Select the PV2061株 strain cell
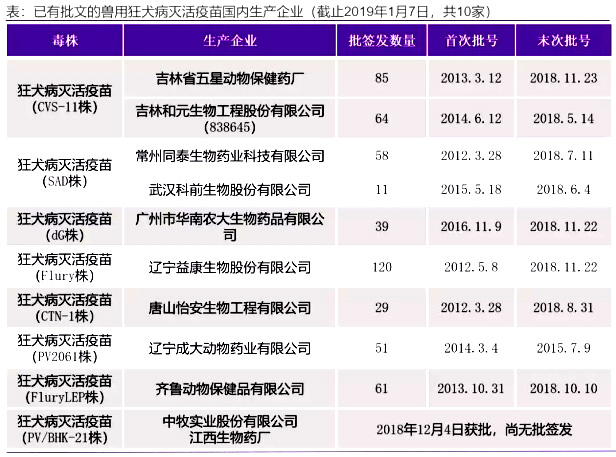 tap(65, 348)
